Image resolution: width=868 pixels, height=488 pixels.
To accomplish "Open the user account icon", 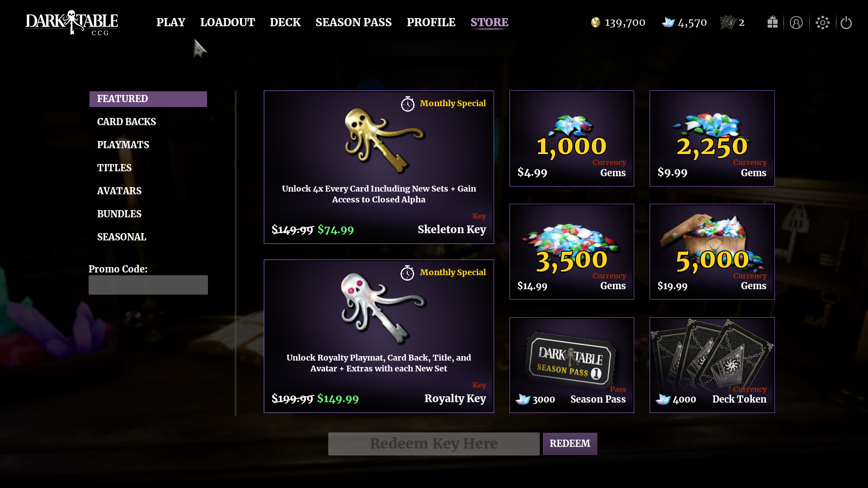I will [x=796, y=23].
